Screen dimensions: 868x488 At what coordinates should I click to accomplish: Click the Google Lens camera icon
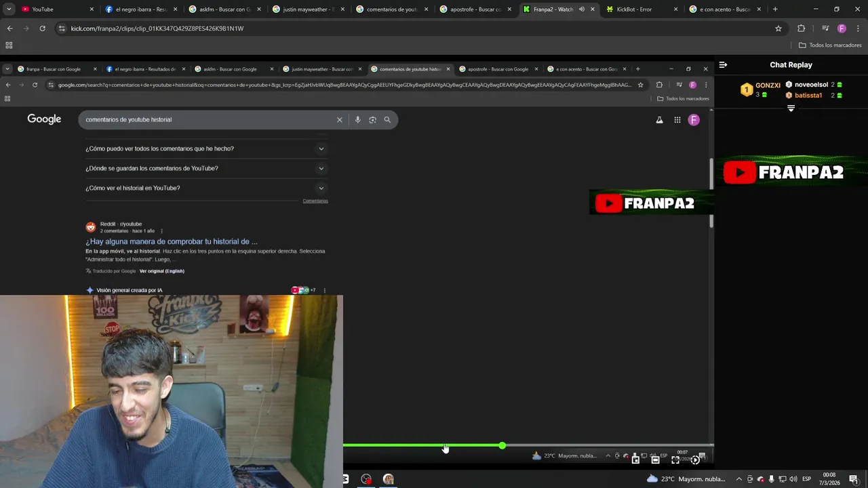point(372,120)
